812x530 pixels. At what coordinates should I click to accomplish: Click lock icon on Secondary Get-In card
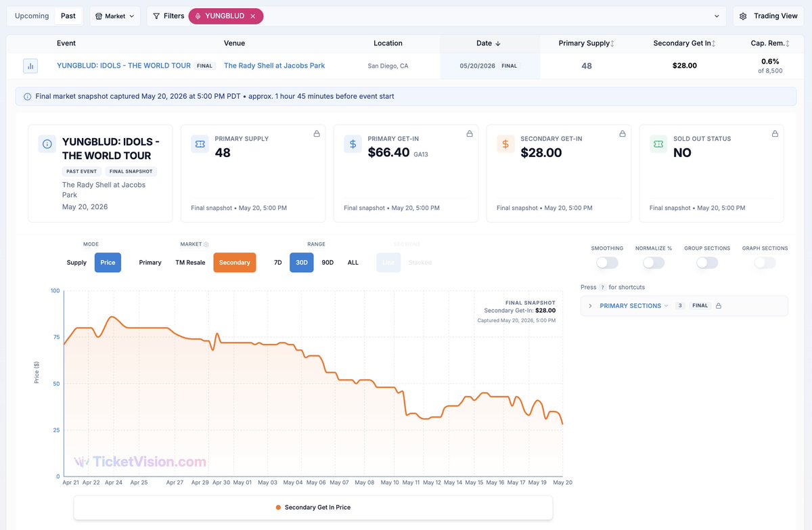[x=623, y=134]
